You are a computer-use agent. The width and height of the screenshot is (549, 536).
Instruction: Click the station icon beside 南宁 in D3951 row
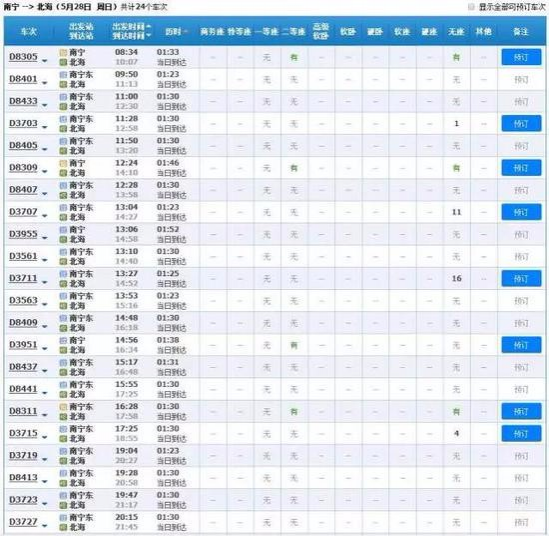pos(63,340)
